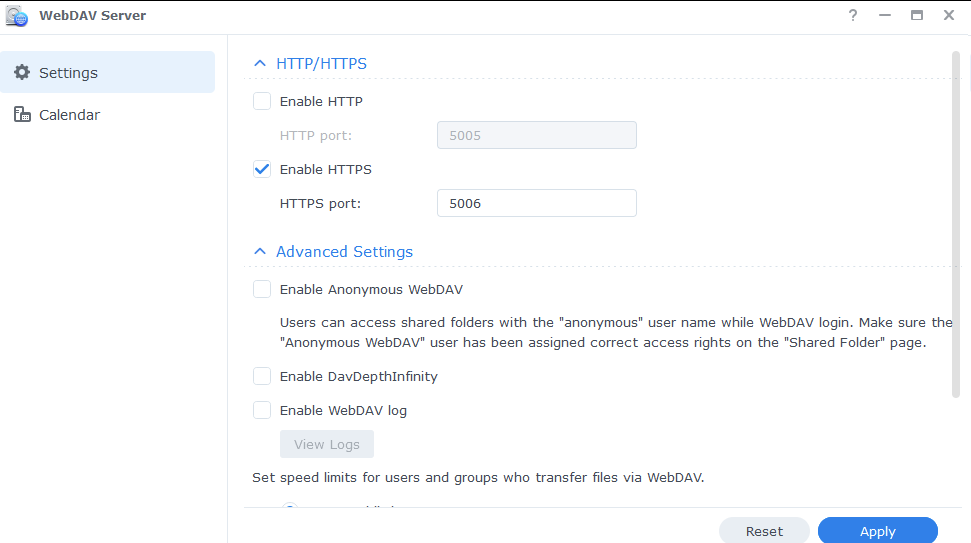Switch to the Calendar tab
The image size is (971, 543).
(x=69, y=115)
